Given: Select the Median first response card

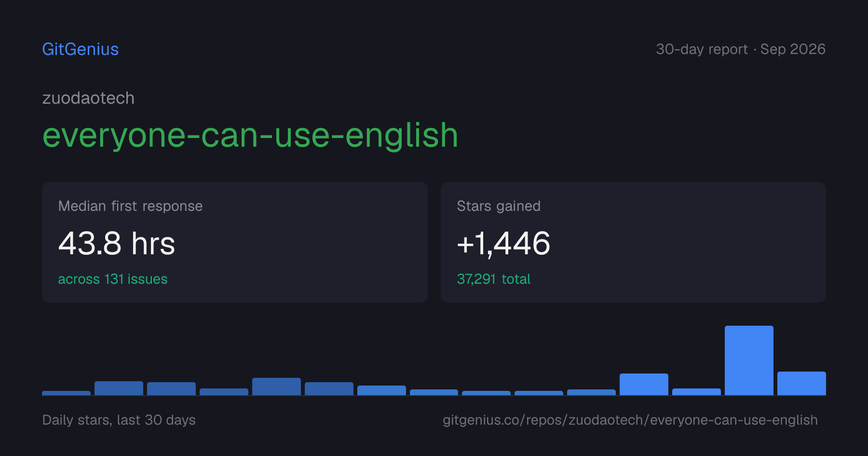Looking at the screenshot, I should click(235, 242).
